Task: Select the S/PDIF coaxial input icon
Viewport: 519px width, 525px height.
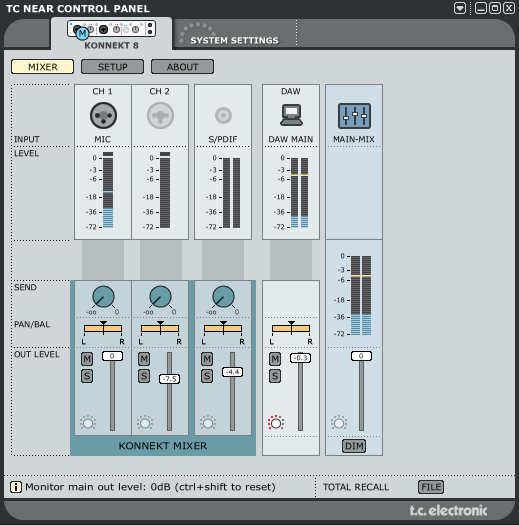Action: [223, 116]
